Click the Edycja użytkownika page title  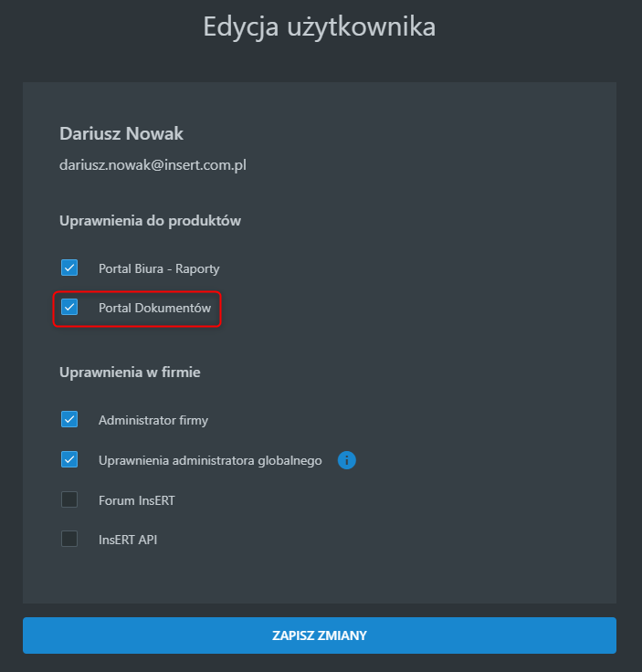(320, 27)
